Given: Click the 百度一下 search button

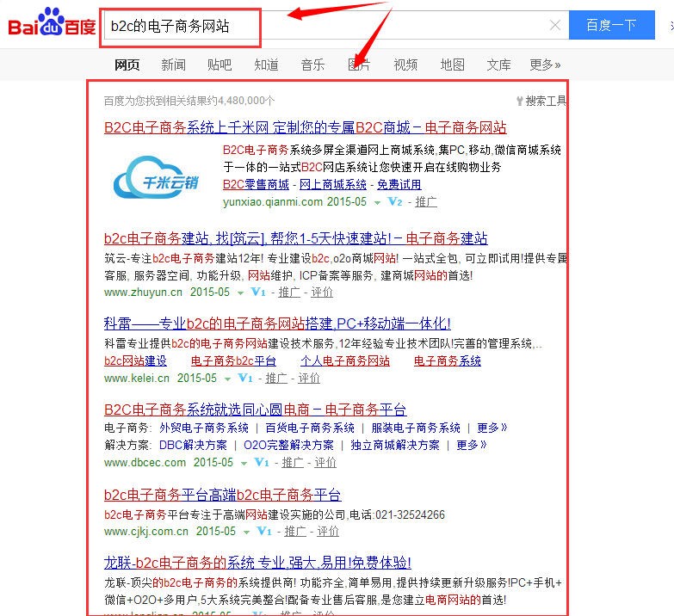Looking at the screenshot, I should coord(612,25).
